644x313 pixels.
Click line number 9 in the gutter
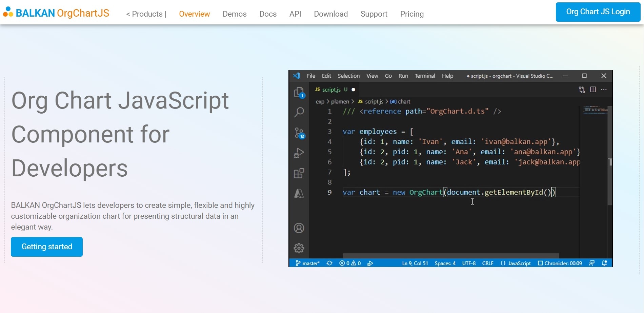click(x=329, y=192)
